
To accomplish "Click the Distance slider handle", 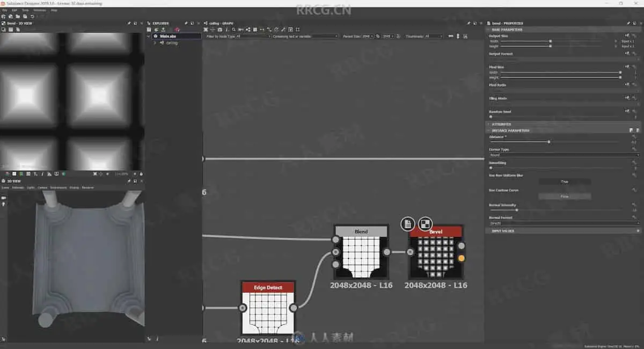I will 548,142.
